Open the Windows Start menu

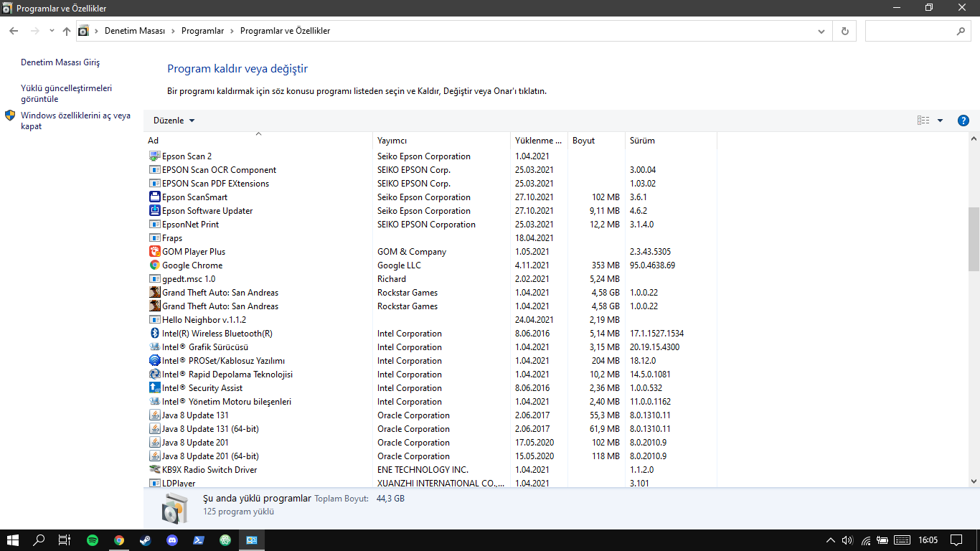(x=13, y=540)
